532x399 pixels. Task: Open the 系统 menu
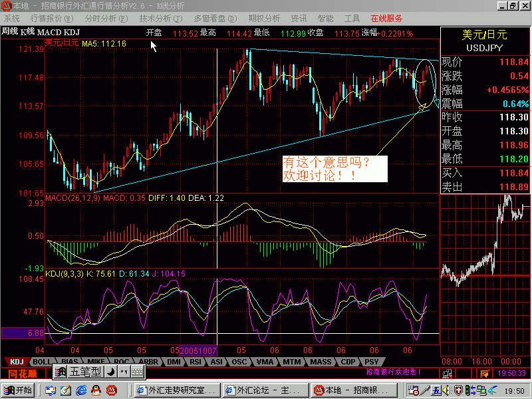click(11, 19)
